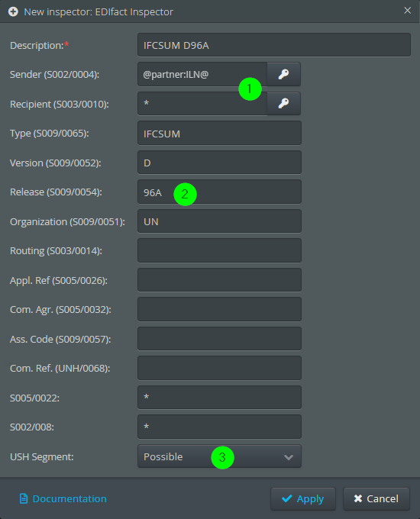The width and height of the screenshot is (420, 519).
Task: Click the "Organization (S009/0051):" label
Action: 67,222
